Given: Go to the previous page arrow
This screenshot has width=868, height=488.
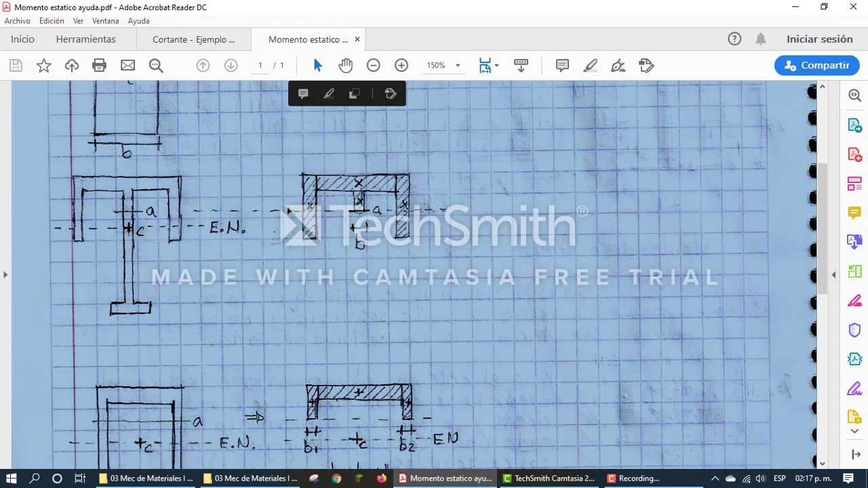Looking at the screenshot, I should 203,66.
